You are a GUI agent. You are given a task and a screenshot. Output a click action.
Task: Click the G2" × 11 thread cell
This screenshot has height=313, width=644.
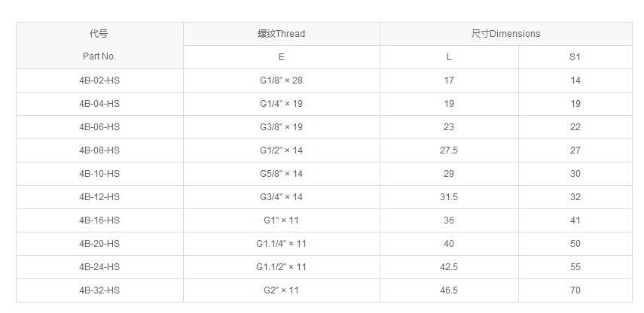(281, 290)
